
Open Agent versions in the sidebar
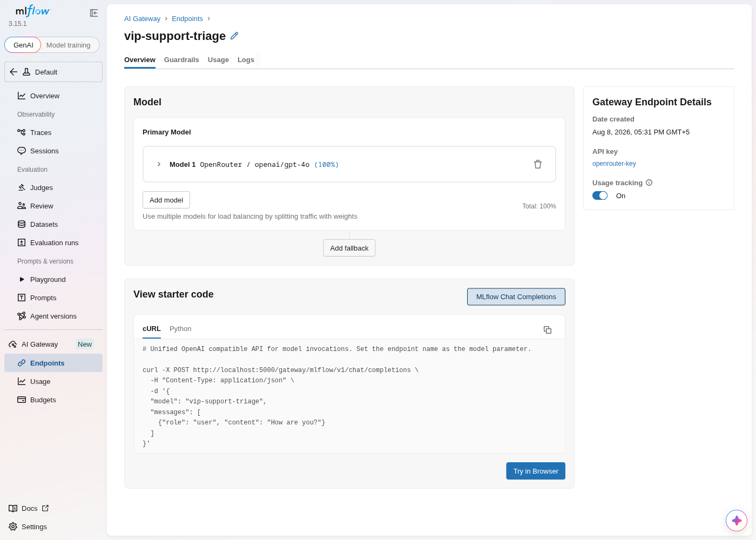53,316
